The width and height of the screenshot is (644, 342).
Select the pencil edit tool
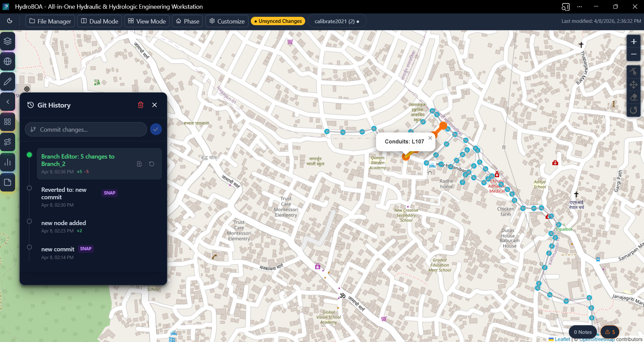pyautogui.click(x=8, y=82)
